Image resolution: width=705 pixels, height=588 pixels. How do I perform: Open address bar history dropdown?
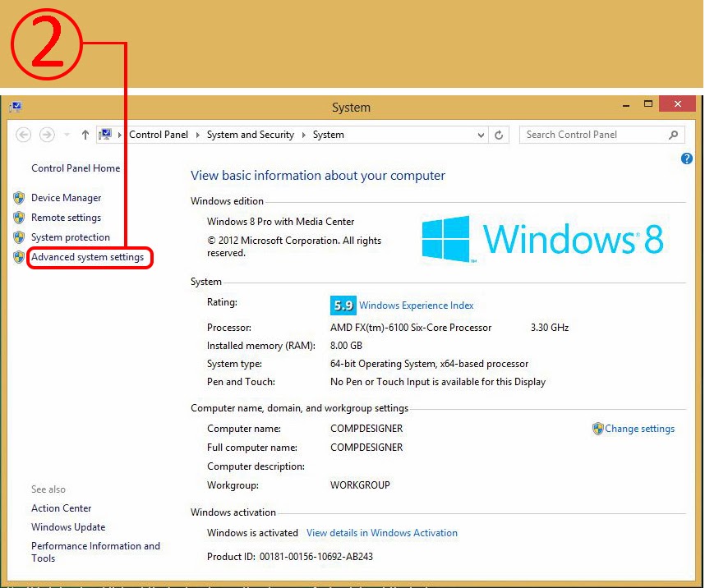[x=481, y=135]
